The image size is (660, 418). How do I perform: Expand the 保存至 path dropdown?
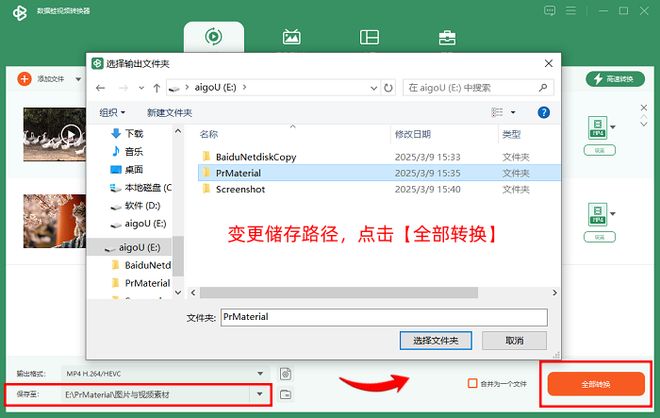[262, 394]
